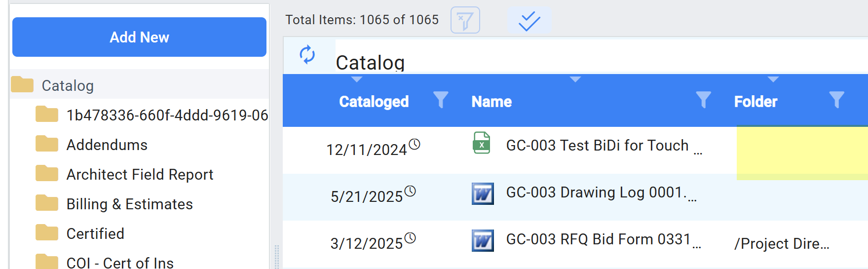Open the Addendums folder
Viewport: 868px width, 269px height.
click(107, 145)
